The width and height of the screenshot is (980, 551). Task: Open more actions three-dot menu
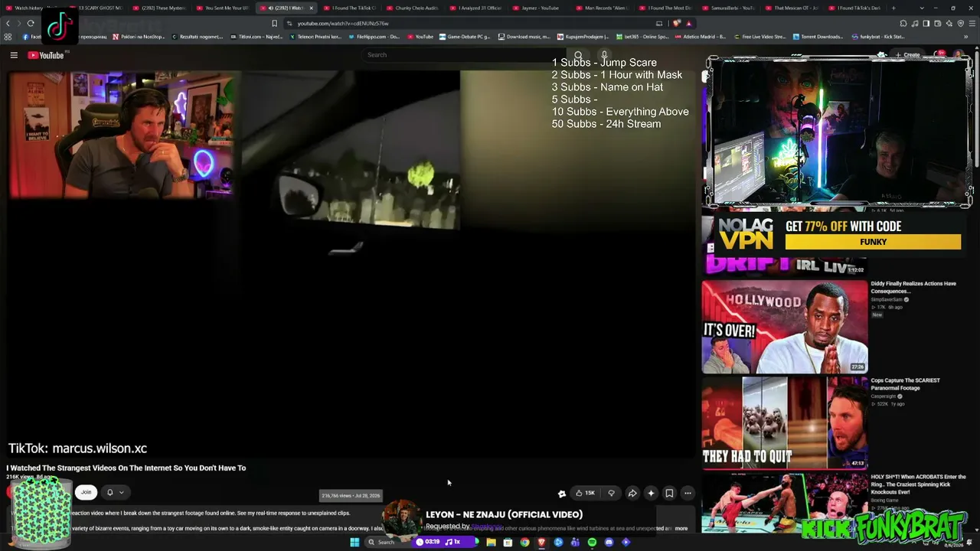click(x=688, y=494)
